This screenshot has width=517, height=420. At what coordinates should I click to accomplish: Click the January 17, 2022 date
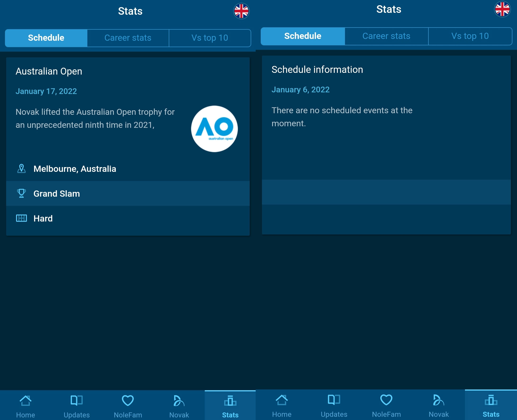[46, 91]
